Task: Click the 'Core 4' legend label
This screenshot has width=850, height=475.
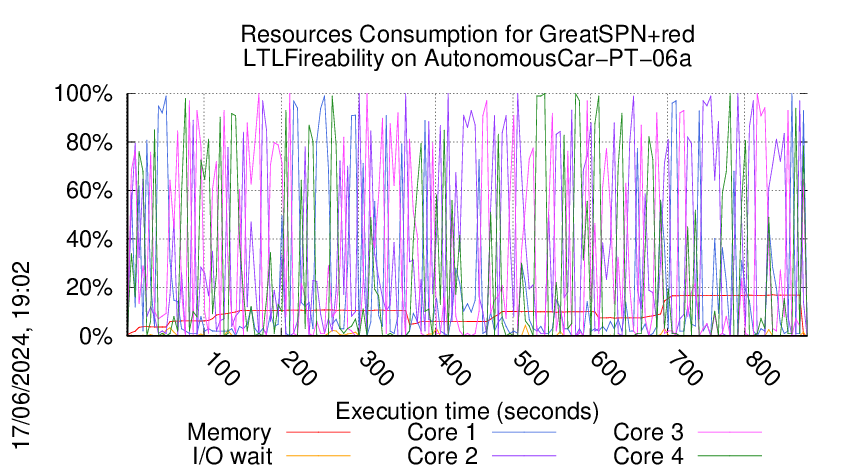Action: click(648, 456)
